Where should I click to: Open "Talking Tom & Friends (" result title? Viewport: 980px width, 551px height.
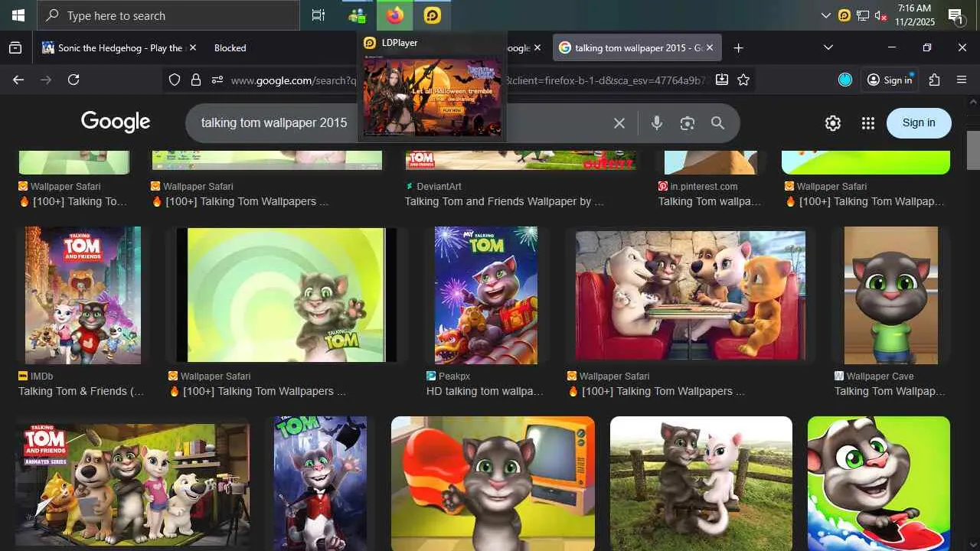click(x=81, y=391)
